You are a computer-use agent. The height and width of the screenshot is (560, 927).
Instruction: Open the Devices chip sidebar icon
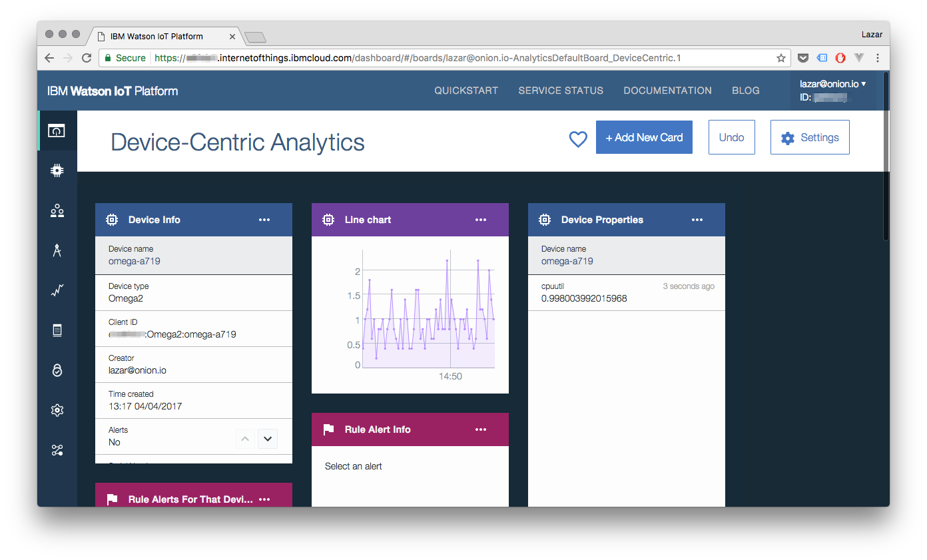tap(57, 170)
